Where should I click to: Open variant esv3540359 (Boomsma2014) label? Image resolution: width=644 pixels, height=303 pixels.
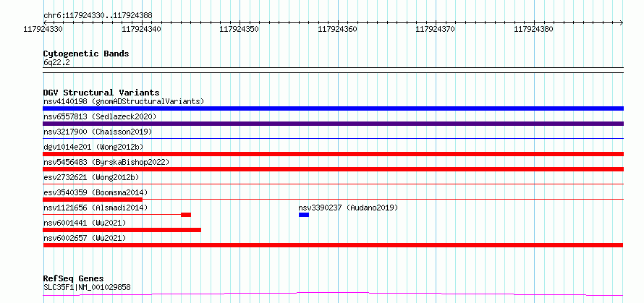tap(96, 192)
